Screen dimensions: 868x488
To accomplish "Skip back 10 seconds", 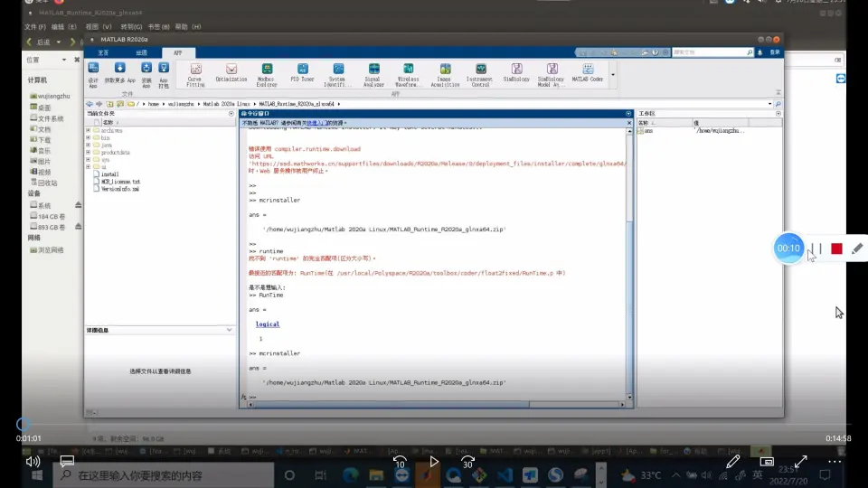I will point(400,462).
